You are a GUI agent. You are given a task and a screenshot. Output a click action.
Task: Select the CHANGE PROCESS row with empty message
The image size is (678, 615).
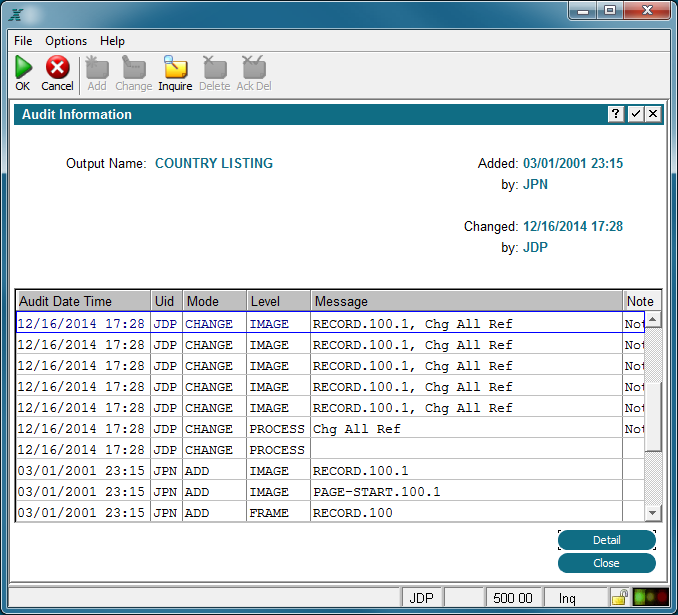click(330, 450)
